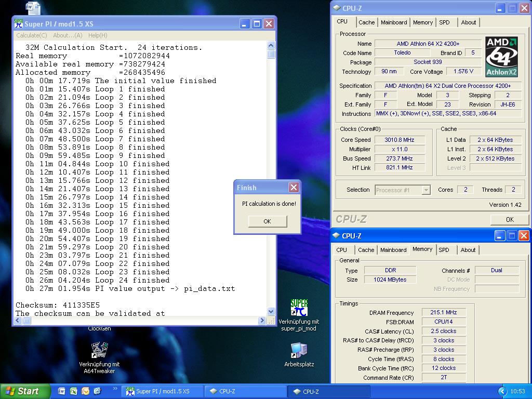
Task: Minimize the Super PI window
Action: (x=245, y=24)
